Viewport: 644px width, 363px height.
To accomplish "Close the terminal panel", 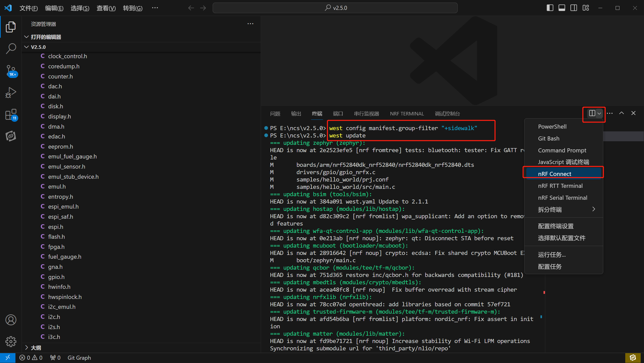I will [633, 113].
